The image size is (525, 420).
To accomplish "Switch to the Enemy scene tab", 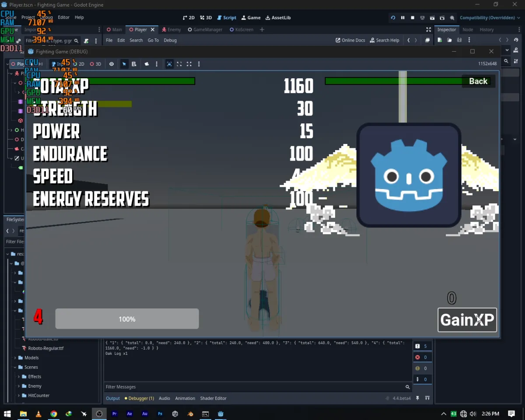I will 171,29.
